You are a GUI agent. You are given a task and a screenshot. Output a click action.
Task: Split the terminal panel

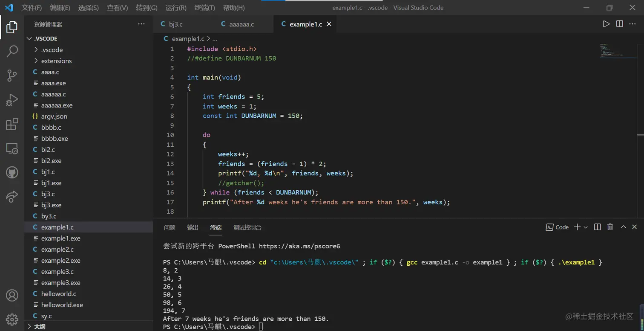597,227
